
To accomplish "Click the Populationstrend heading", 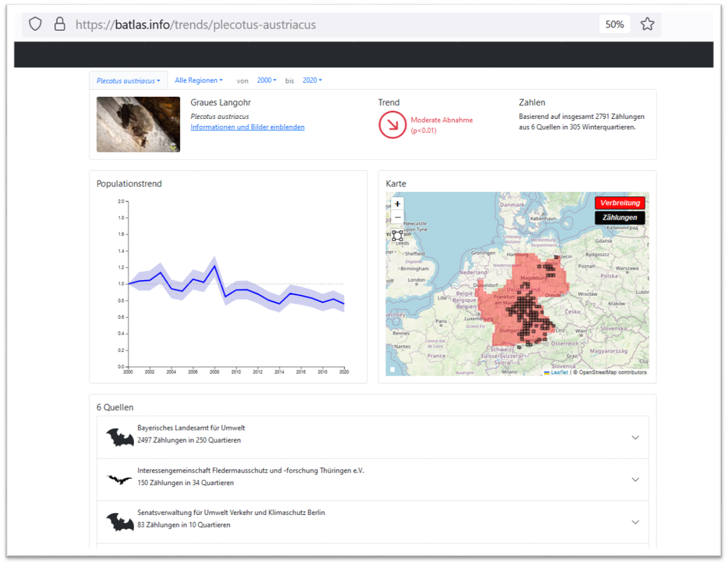I will (x=129, y=183).
